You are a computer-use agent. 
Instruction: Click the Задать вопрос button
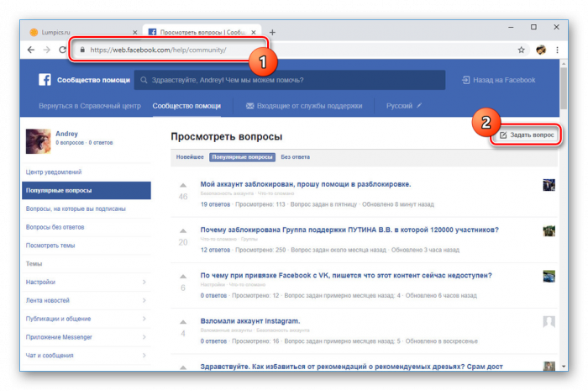point(526,135)
